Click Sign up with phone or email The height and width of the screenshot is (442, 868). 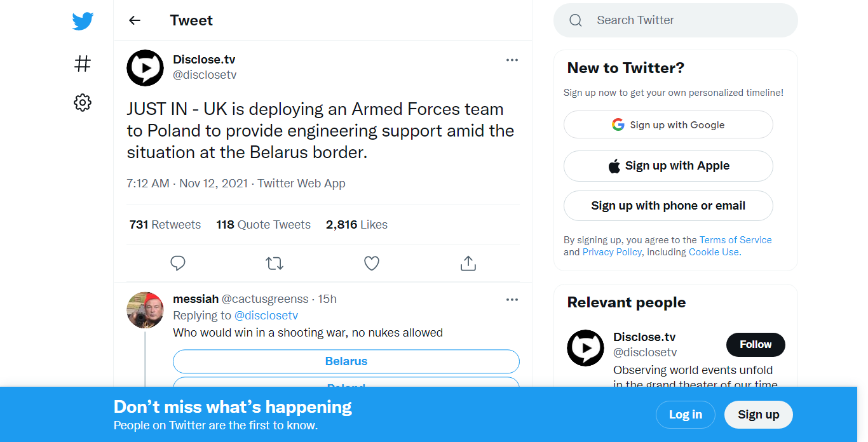668,206
